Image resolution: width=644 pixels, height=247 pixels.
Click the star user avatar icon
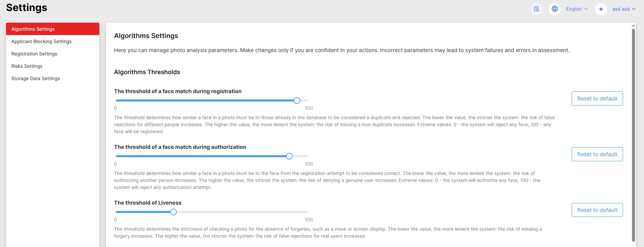(x=601, y=9)
